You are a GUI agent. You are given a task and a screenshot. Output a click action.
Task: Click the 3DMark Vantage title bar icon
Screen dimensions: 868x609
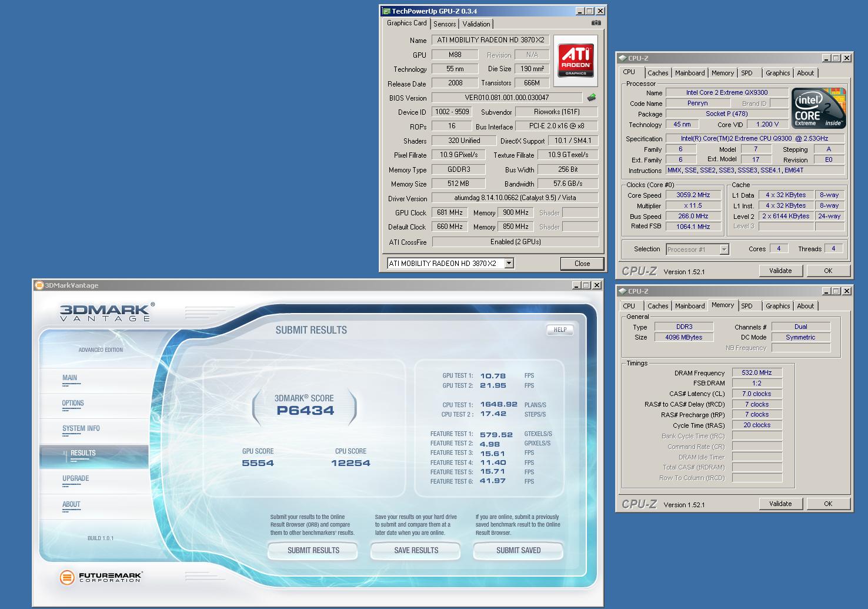(39, 285)
